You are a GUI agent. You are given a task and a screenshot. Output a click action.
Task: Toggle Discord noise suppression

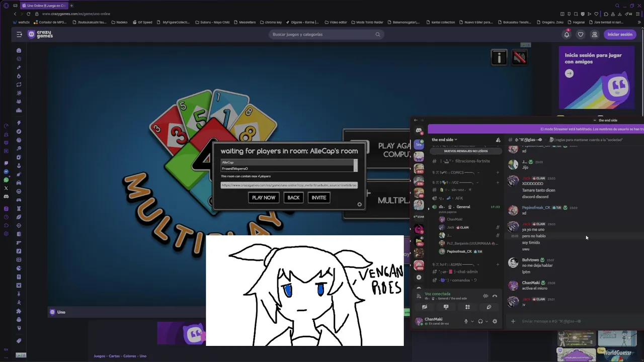(486, 296)
